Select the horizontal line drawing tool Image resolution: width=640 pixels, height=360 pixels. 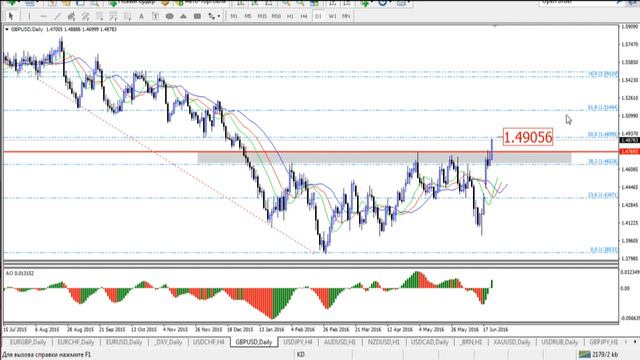click(x=43, y=16)
